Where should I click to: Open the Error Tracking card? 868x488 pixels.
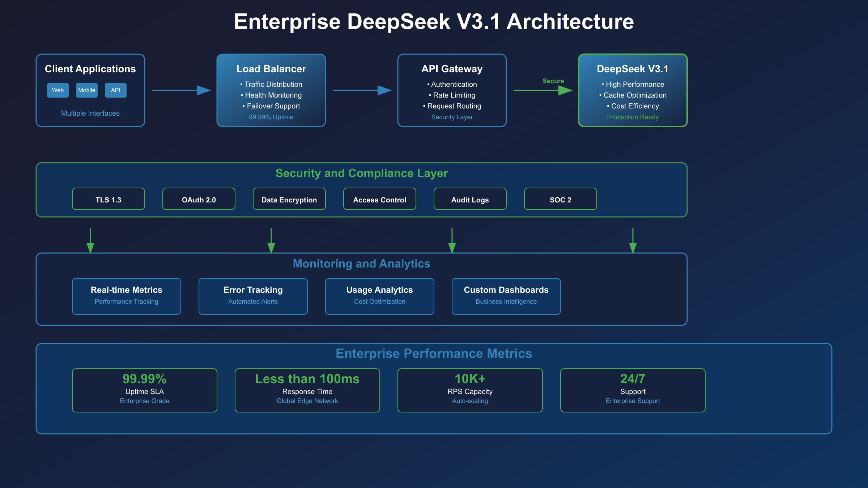tap(253, 296)
